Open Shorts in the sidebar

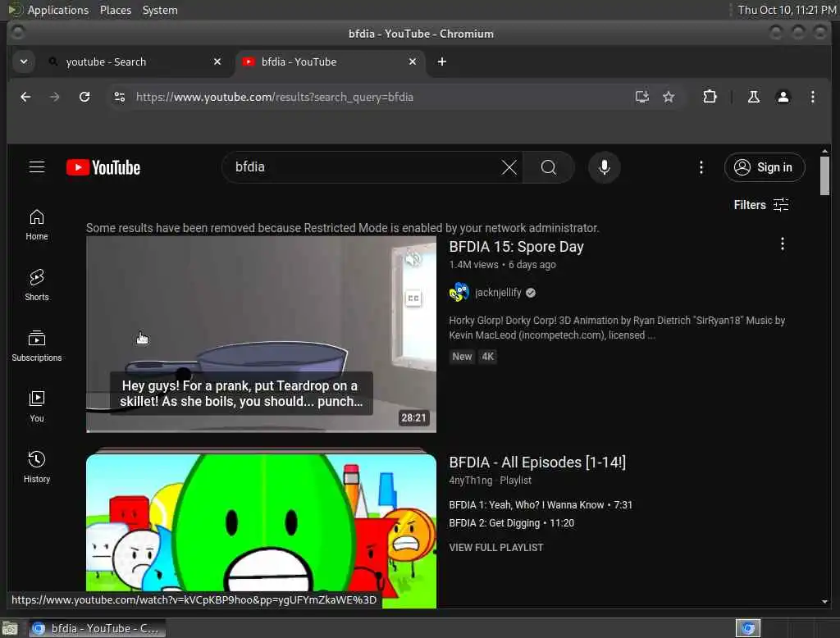coord(36,285)
